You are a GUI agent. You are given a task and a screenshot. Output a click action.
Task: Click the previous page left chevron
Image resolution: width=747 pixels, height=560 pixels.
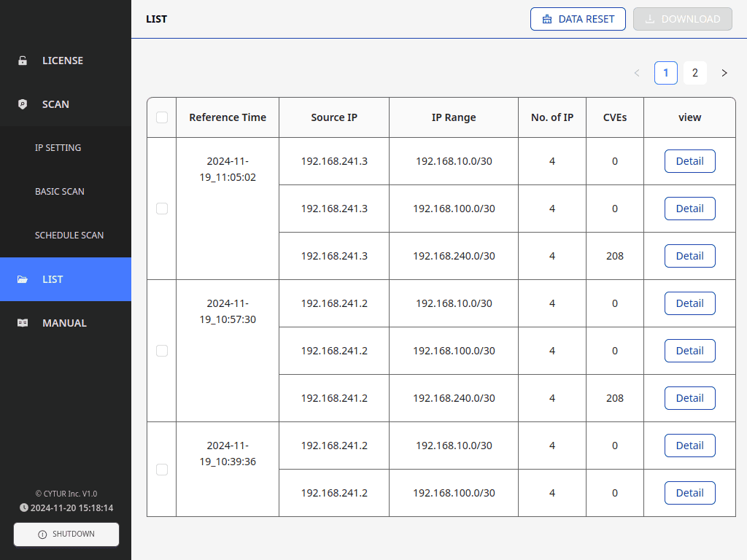click(x=637, y=73)
